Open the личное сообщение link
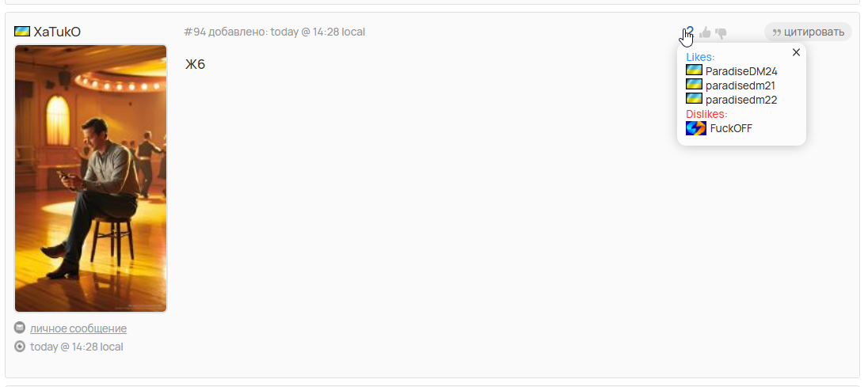868x387 pixels. coord(78,328)
